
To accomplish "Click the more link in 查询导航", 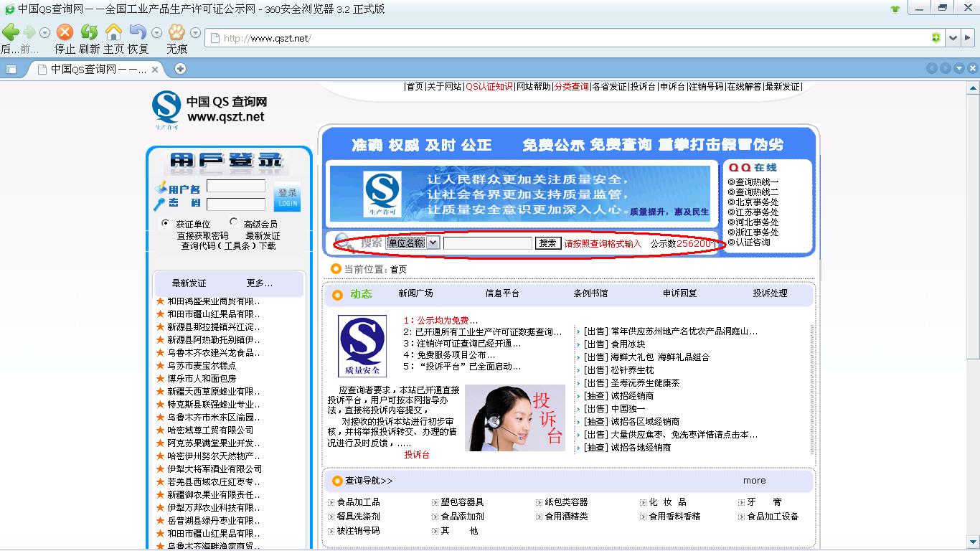I will pos(754,481).
